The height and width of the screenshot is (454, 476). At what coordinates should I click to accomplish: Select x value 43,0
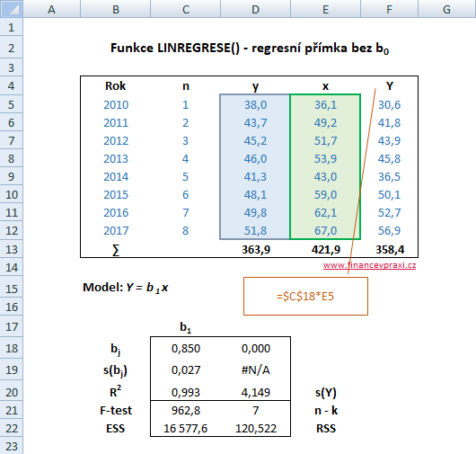(325, 176)
